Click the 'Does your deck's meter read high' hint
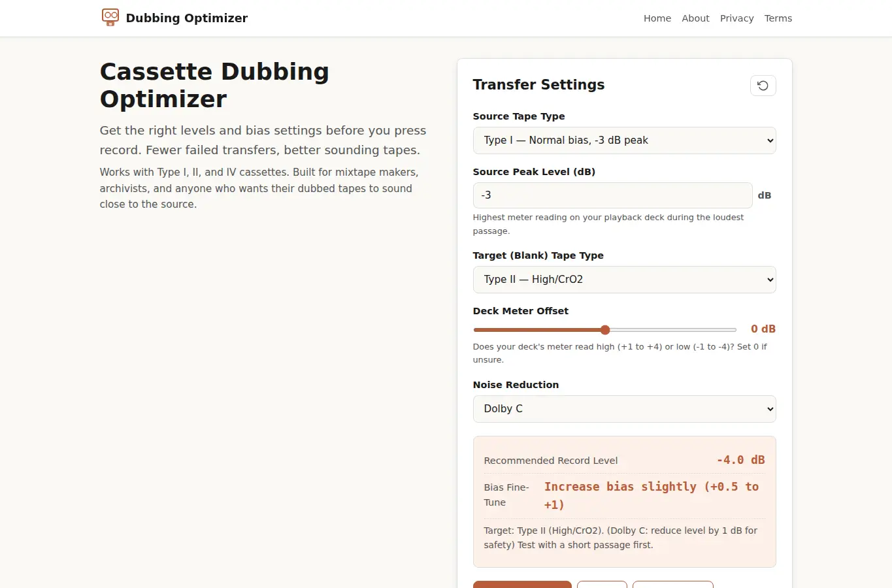 click(619, 353)
